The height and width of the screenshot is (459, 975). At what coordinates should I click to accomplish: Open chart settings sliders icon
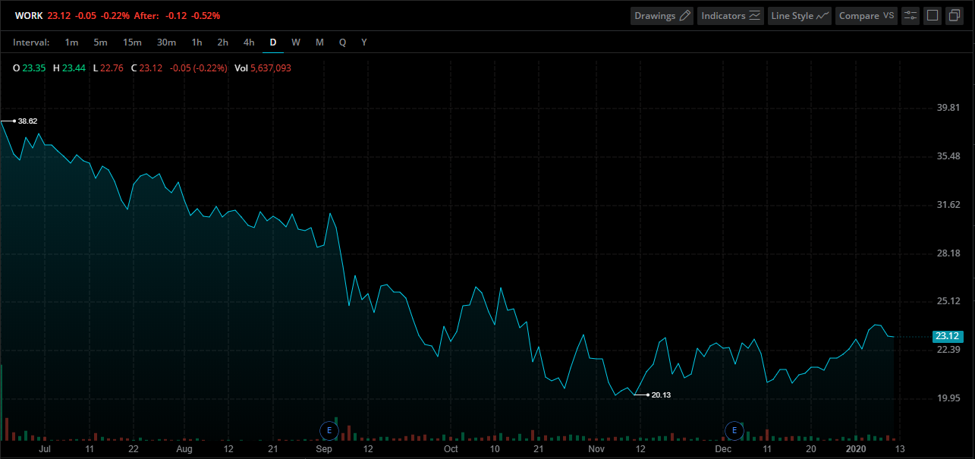tap(910, 16)
